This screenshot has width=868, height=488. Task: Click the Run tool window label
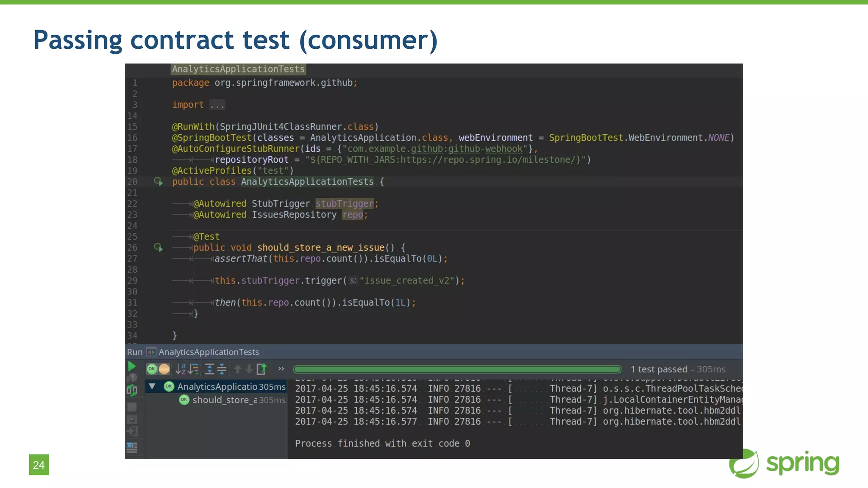[135, 352]
